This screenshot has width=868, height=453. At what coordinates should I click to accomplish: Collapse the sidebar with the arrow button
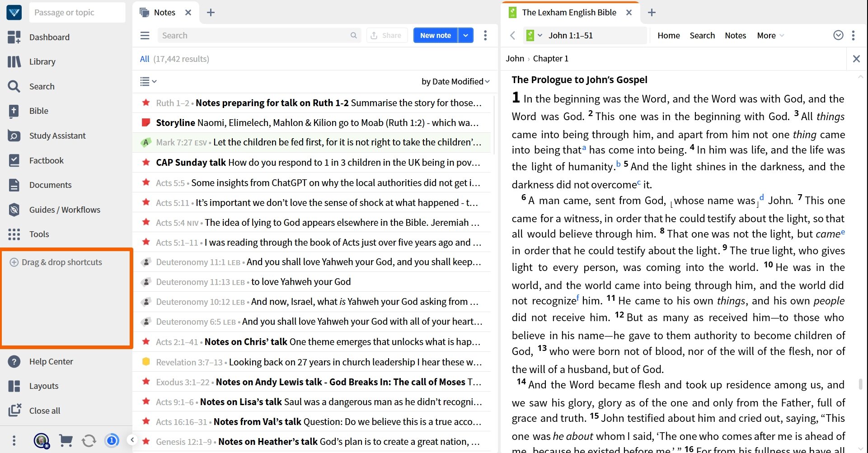(132, 440)
